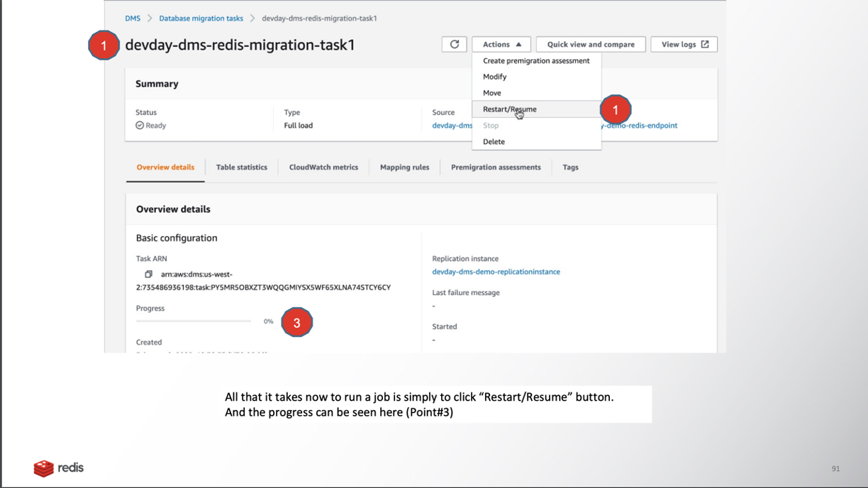Choose Delete in the Actions menu
This screenshot has width=868, height=488.
pyautogui.click(x=536, y=142)
